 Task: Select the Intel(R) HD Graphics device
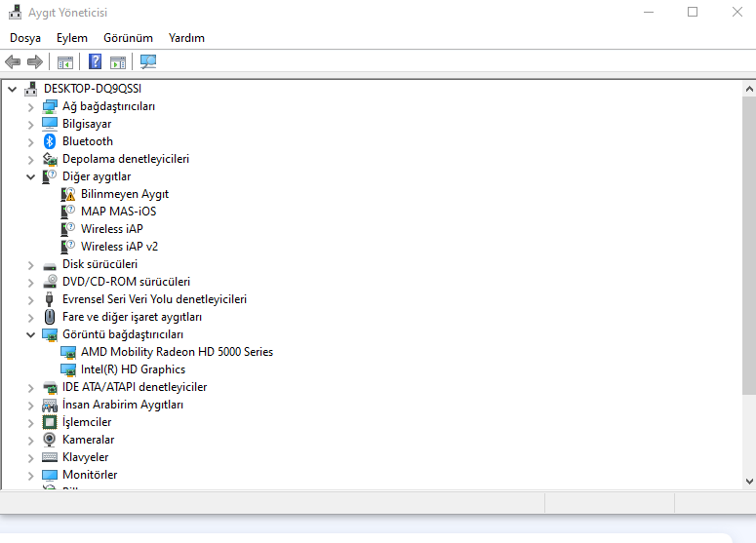(133, 369)
